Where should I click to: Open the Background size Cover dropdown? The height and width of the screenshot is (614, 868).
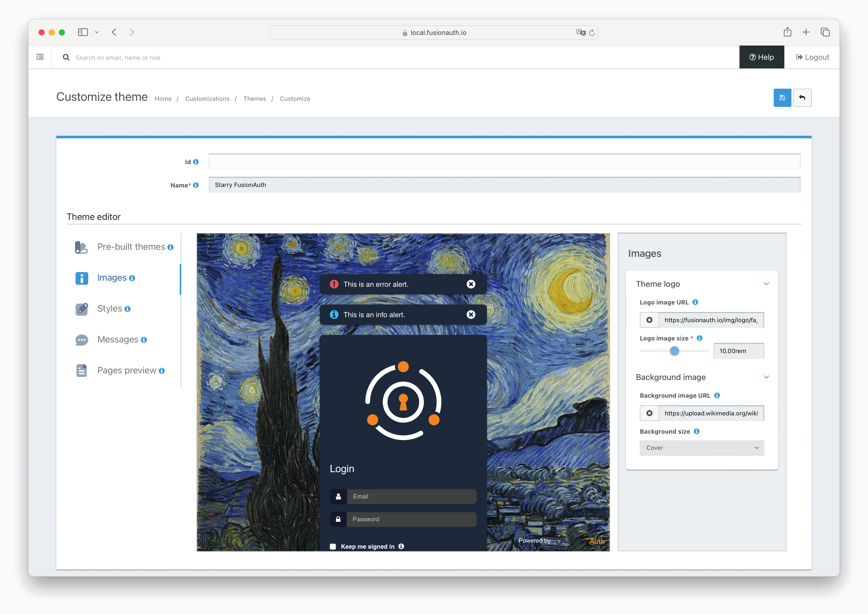tap(702, 448)
